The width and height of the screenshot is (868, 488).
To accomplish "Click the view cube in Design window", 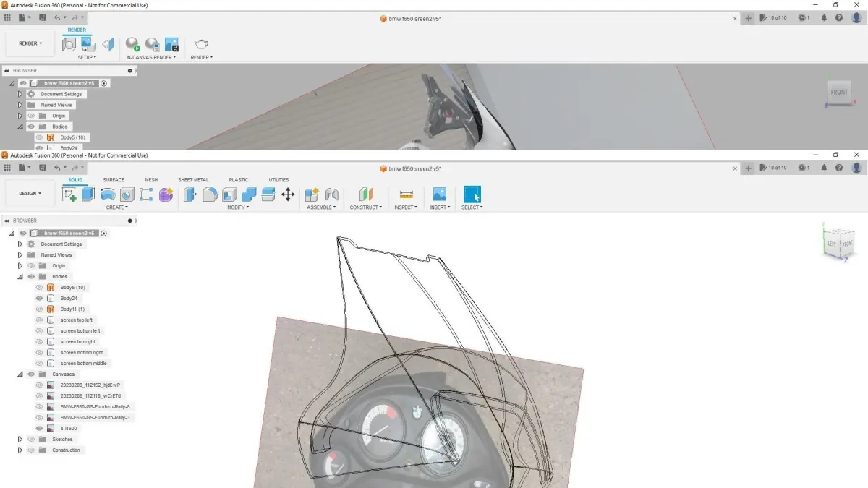I will 839,244.
